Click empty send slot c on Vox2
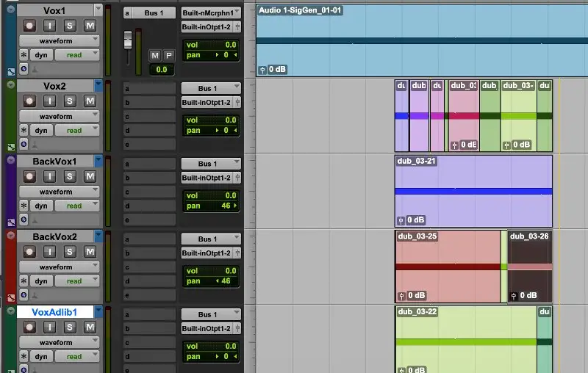 149,117
